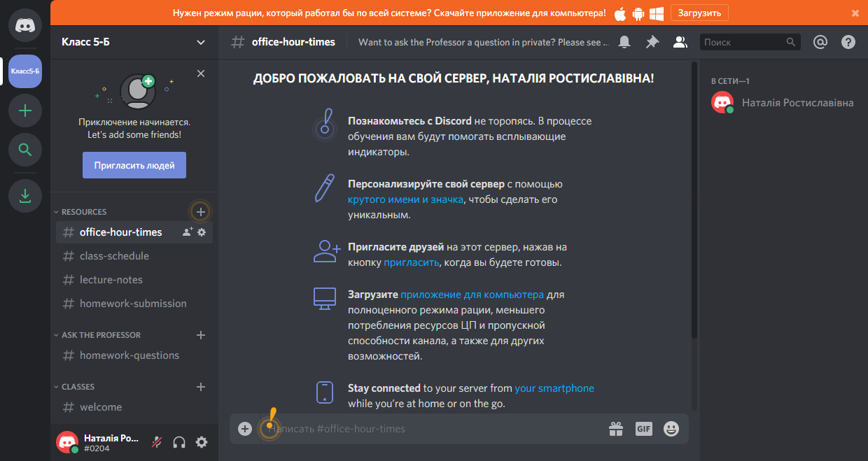Open office-hour-times channel settings gear
This screenshot has width=868, height=461.
pyautogui.click(x=202, y=232)
